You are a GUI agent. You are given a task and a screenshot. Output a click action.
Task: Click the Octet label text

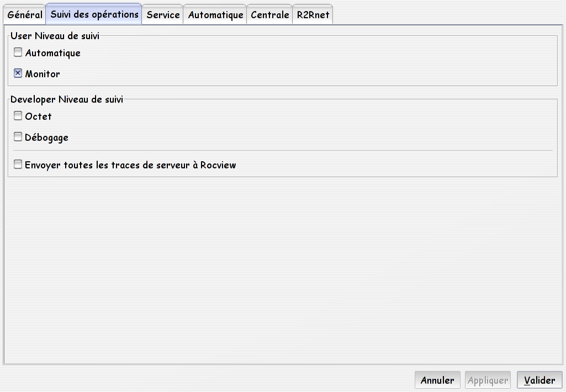pos(38,116)
